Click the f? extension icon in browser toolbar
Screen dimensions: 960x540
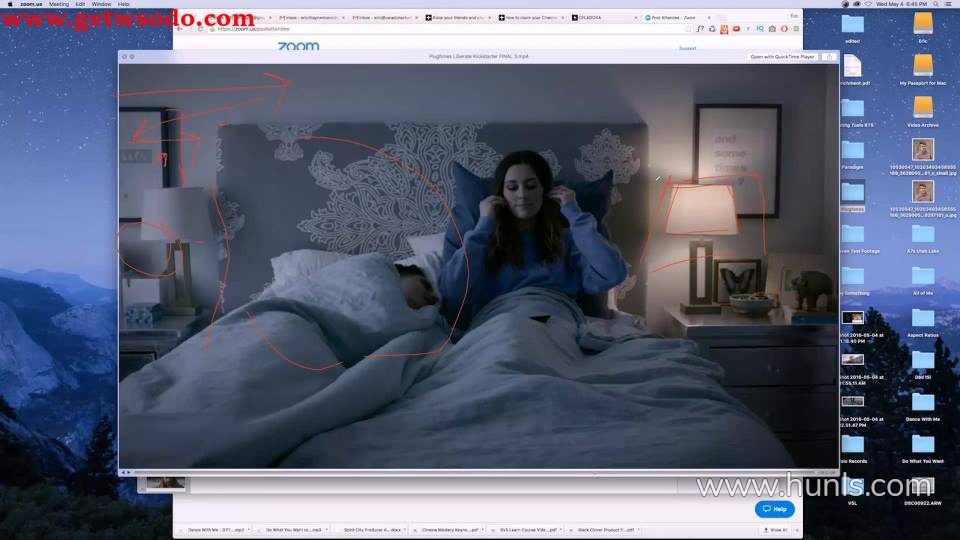700,29
